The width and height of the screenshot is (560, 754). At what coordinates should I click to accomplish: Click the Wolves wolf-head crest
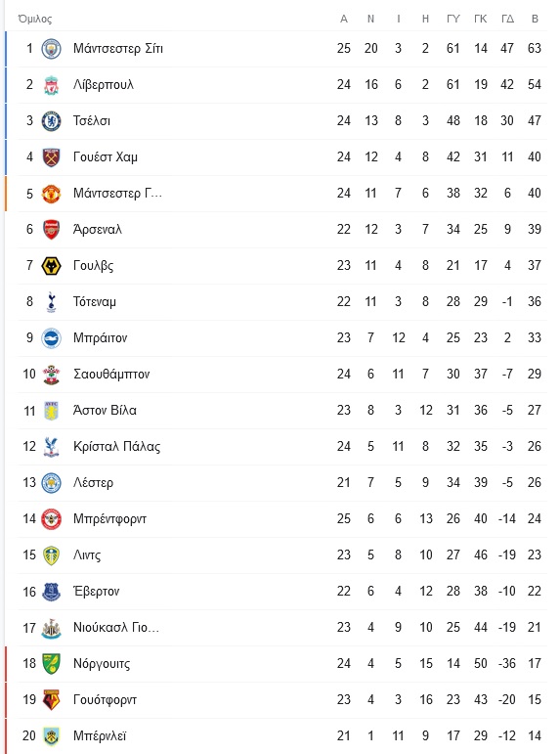(x=51, y=265)
